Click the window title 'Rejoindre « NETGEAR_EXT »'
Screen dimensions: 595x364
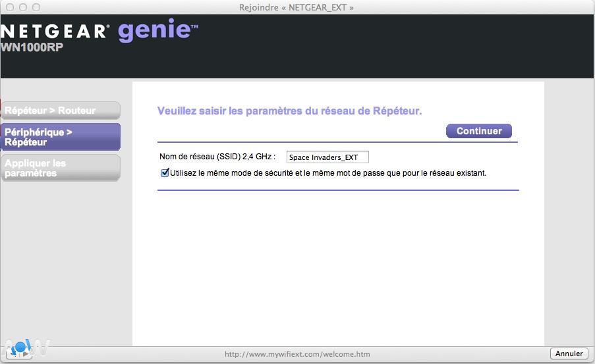coord(297,7)
